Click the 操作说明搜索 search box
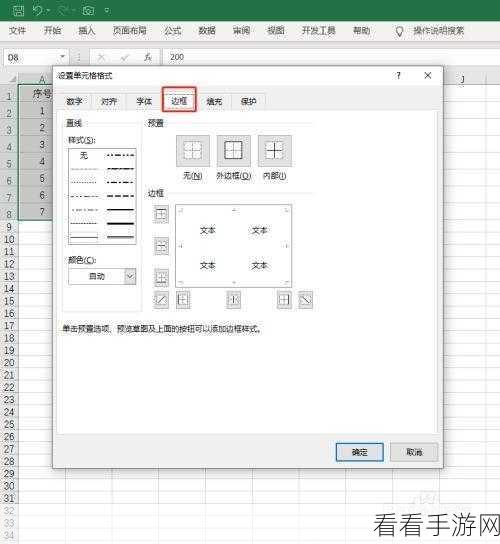The height and width of the screenshot is (544, 500). point(438,31)
